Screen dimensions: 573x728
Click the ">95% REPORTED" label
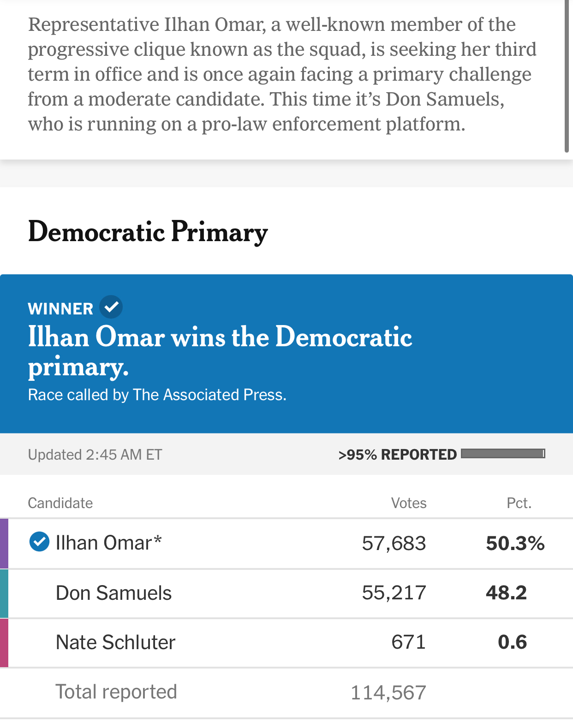coord(397,455)
